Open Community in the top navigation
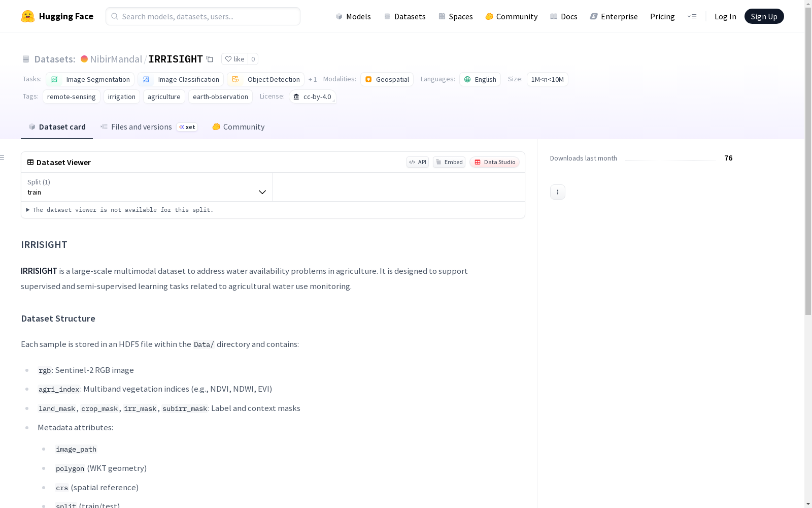Image resolution: width=812 pixels, height=508 pixels. pos(512,16)
